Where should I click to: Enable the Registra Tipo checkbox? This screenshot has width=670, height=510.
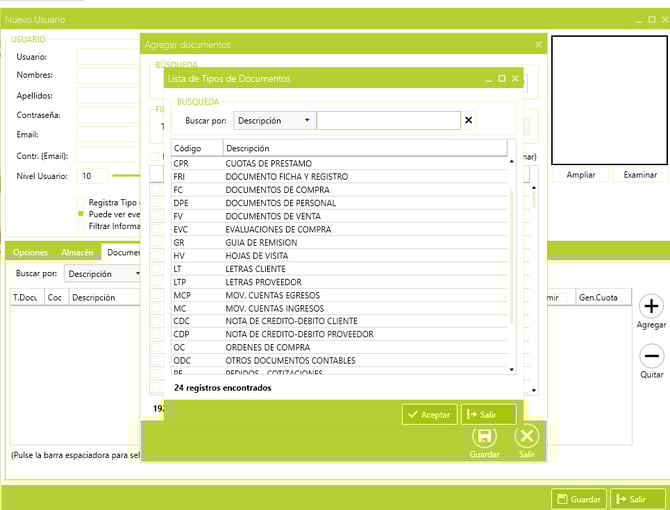[81, 202]
